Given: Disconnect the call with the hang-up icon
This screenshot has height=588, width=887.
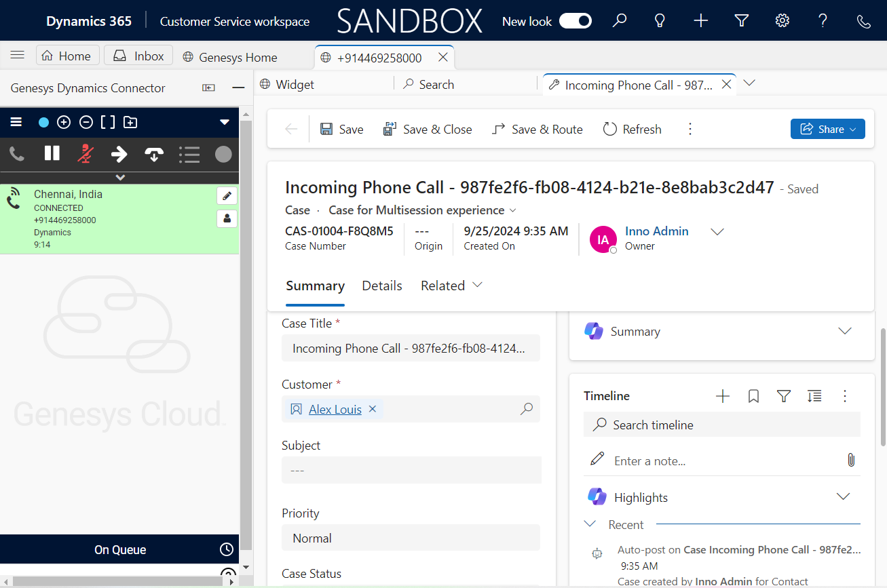Looking at the screenshot, I should coord(154,154).
